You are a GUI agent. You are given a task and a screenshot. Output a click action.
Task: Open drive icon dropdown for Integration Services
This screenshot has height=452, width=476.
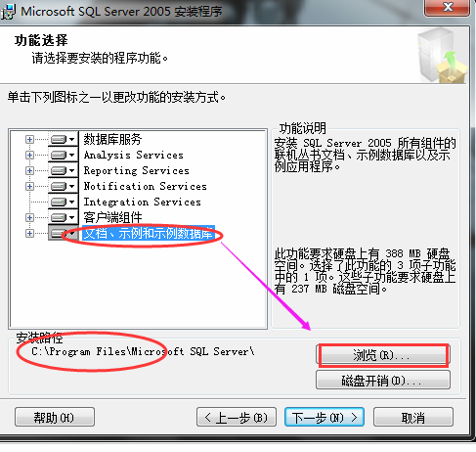64,202
